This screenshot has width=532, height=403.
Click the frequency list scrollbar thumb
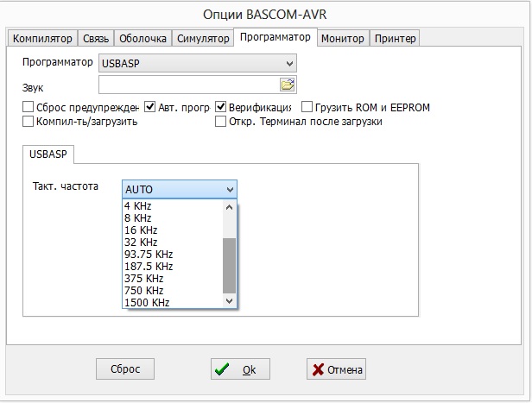pyautogui.click(x=230, y=266)
